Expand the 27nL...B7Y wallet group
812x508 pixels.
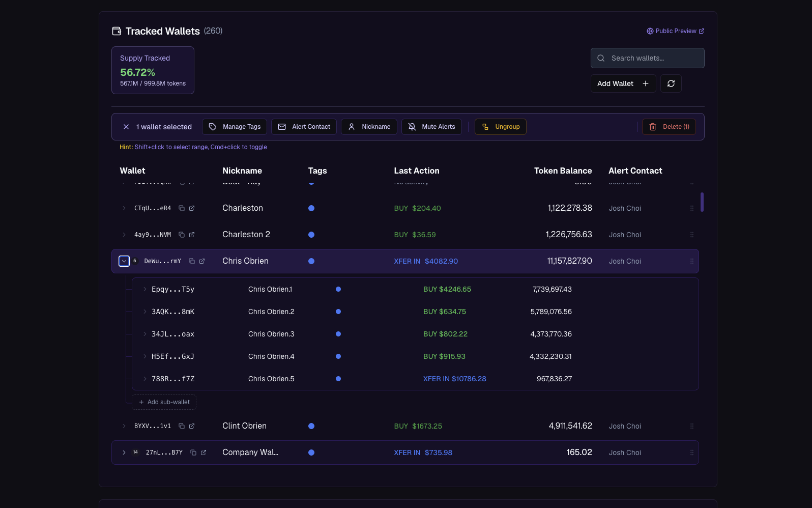coord(124,453)
